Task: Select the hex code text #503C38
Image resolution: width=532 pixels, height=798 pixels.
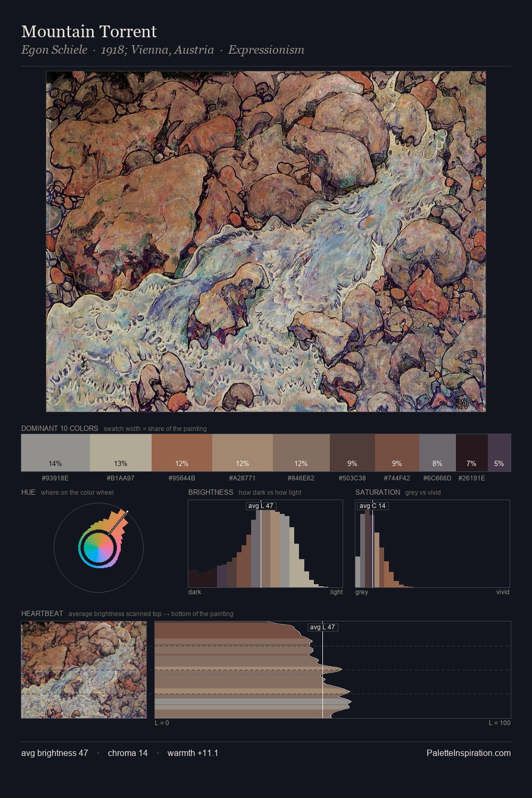Action: (x=352, y=478)
